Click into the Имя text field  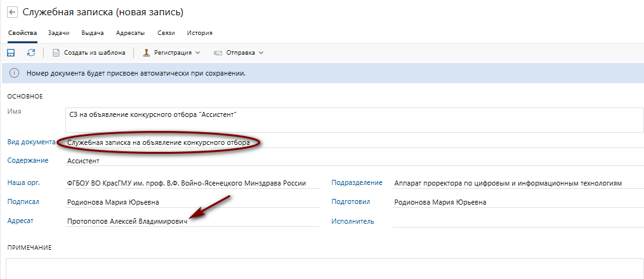355,119
